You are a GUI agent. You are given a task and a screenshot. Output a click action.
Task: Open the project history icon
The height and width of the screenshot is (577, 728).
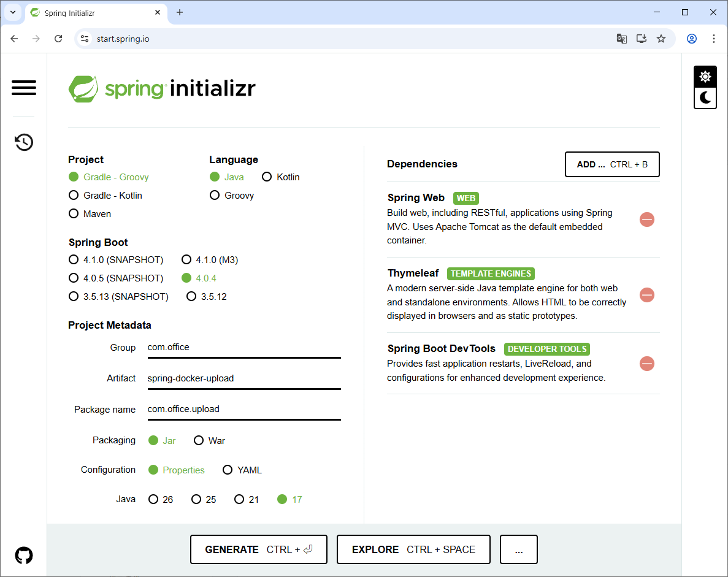click(x=24, y=142)
